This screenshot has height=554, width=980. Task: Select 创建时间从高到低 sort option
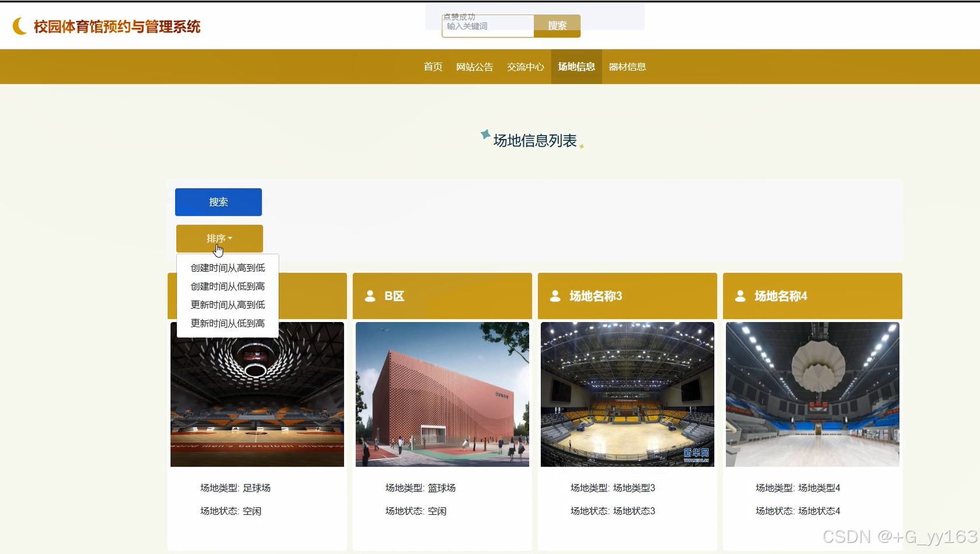(x=228, y=268)
